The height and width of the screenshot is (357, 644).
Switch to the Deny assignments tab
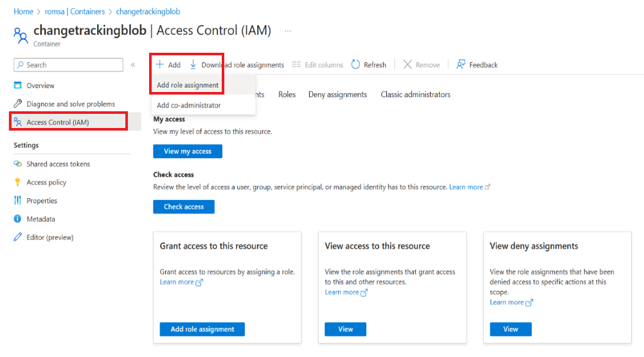[x=337, y=95]
